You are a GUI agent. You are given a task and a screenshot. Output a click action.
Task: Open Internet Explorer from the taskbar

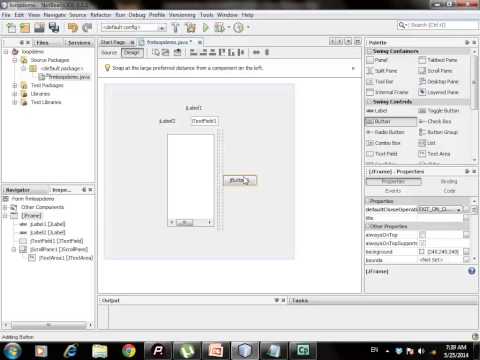(71, 351)
